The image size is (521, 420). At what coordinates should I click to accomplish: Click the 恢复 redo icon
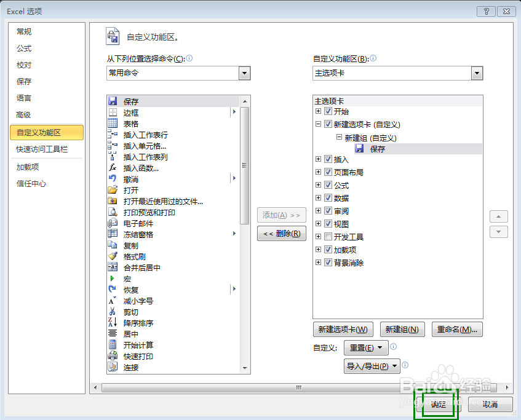[x=113, y=290]
